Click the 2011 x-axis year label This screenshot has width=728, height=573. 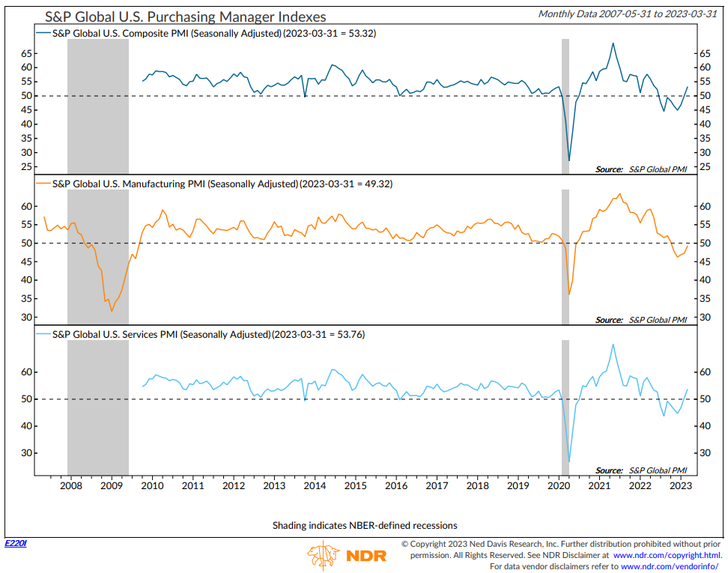(192, 485)
